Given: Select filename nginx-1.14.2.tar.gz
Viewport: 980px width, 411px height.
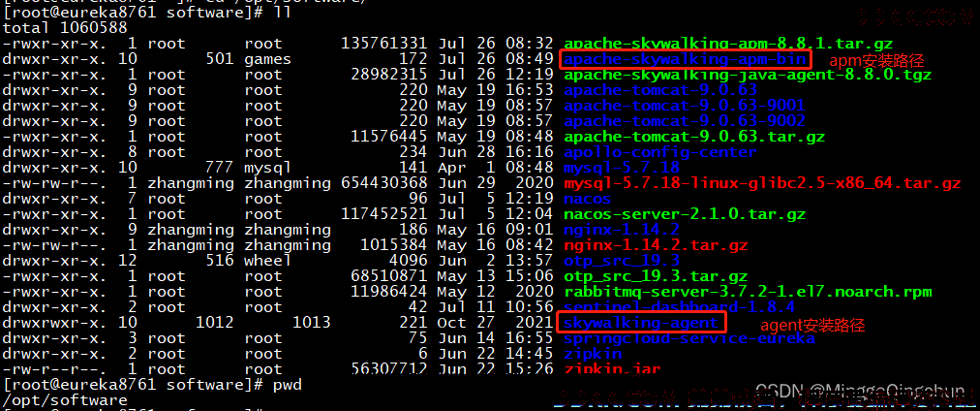Looking at the screenshot, I should [655, 245].
